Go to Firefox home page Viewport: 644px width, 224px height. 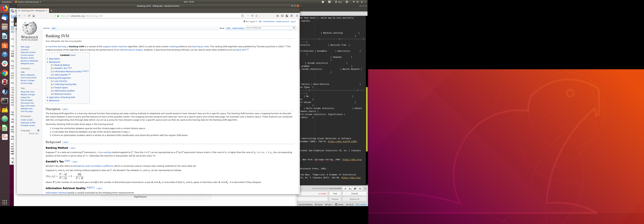[34, 16]
